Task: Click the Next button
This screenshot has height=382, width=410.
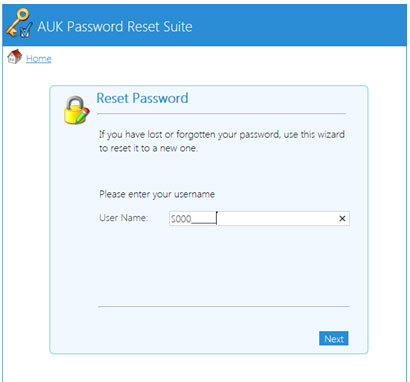Action: click(334, 339)
